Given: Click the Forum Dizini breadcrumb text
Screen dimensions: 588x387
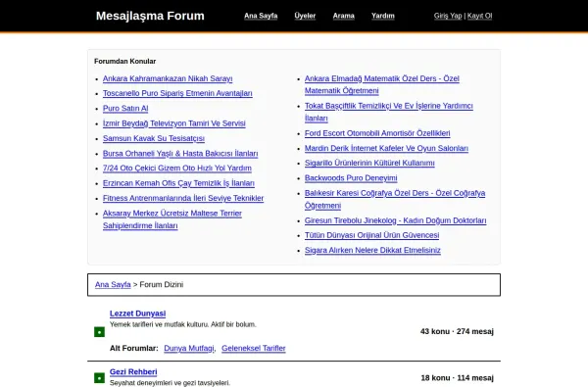Looking at the screenshot, I should tap(162, 285).
